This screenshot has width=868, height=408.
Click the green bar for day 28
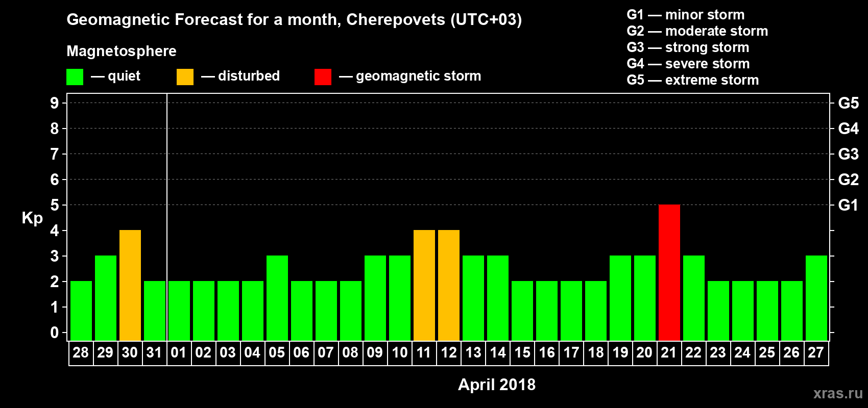coord(81,311)
